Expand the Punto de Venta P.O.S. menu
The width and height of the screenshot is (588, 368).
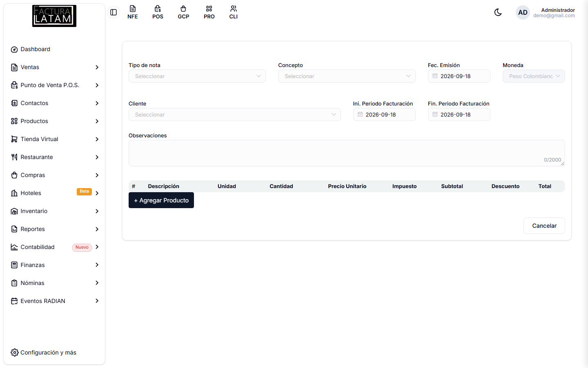tap(54, 85)
